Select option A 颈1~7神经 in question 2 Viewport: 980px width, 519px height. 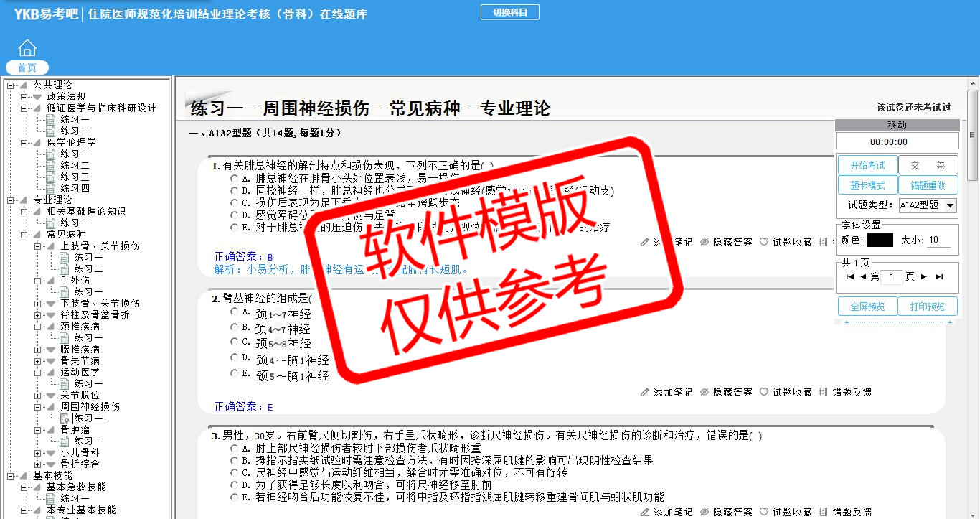(x=235, y=312)
